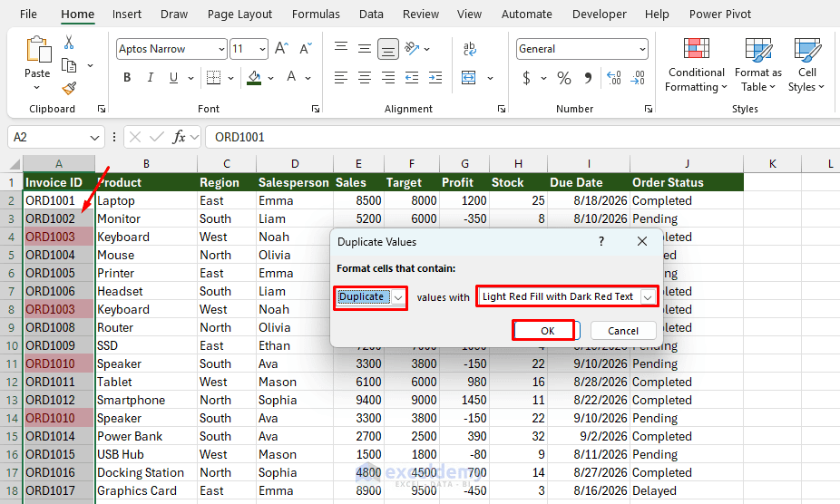Screen dimensions: 840x504
Task: Click the Merge & Center icon
Action: (469, 78)
